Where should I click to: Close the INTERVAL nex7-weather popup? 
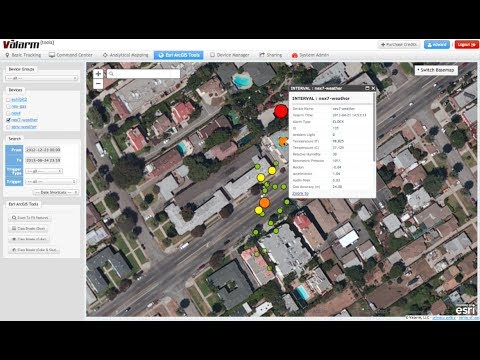coord(373,88)
